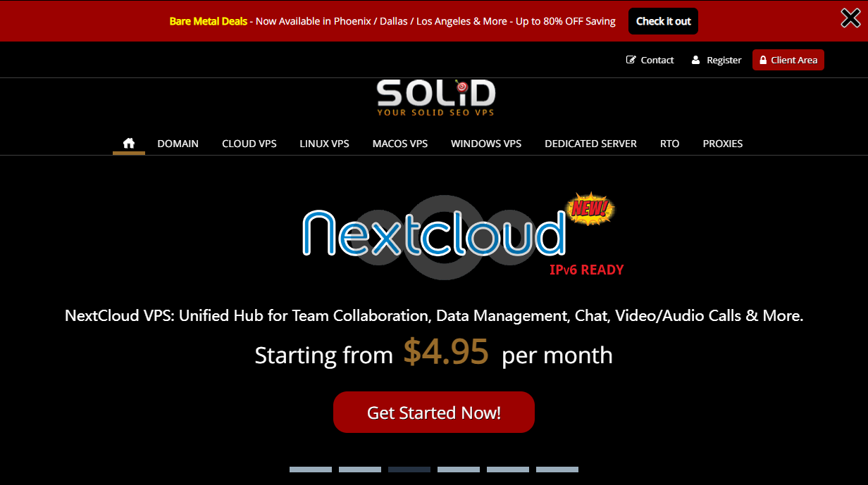Open the Dedicated Server menu
This screenshot has width=868, height=485.
tap(590, 144)
